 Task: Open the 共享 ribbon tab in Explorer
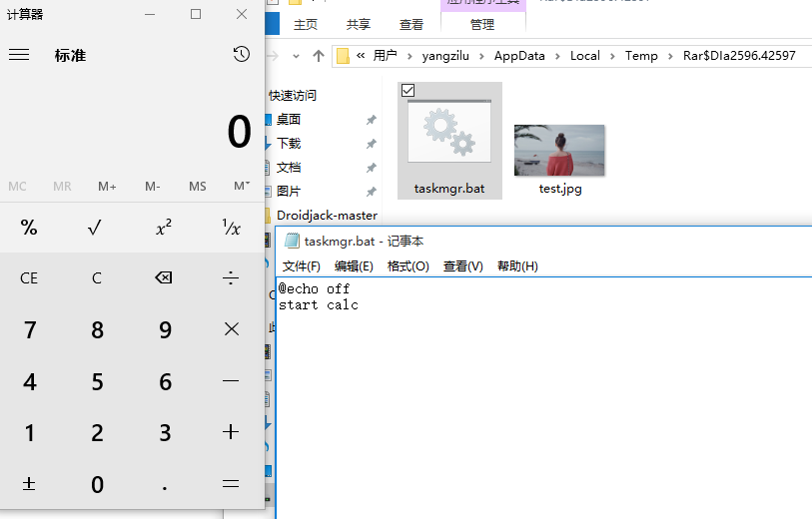[359, 24]
